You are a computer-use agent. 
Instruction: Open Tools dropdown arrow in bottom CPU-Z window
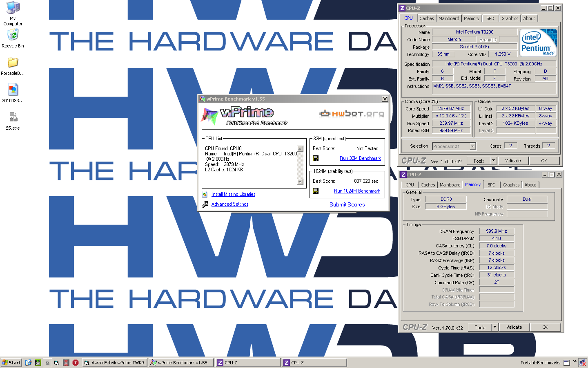494,327
